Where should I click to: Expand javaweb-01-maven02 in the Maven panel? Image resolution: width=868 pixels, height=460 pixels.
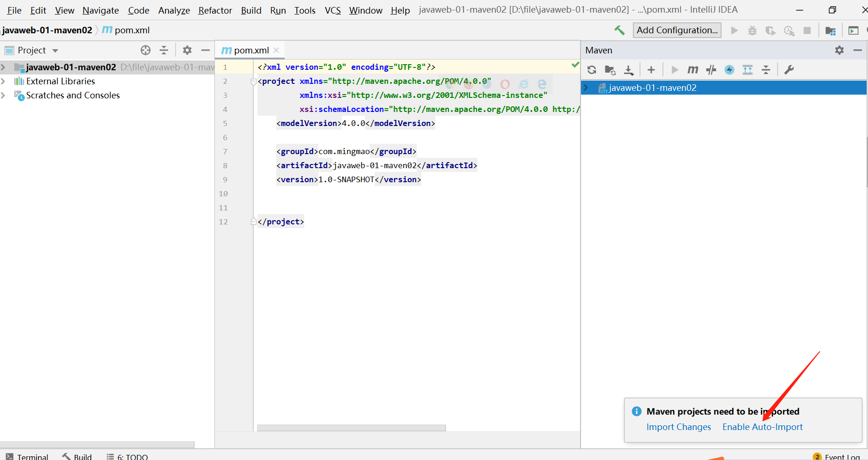pos(585,88)
